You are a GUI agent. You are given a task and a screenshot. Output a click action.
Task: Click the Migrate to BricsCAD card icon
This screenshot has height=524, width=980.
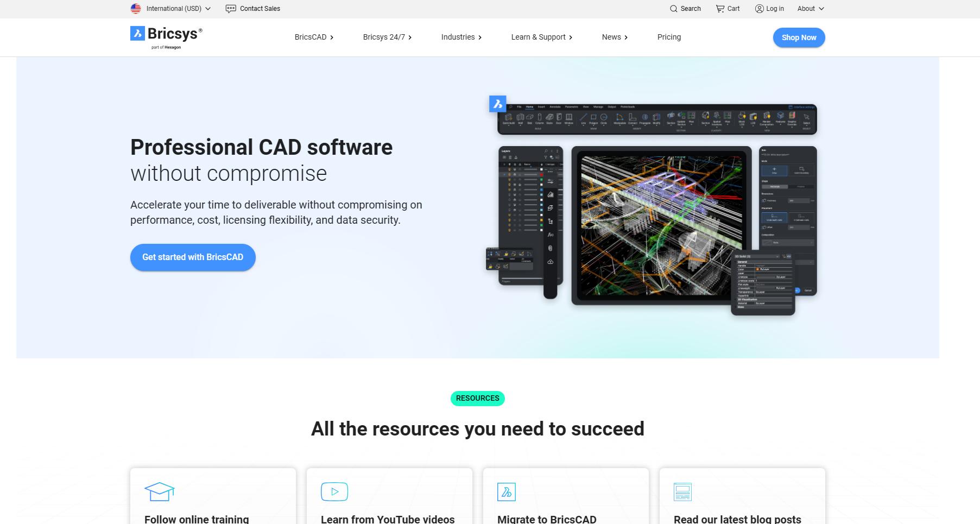(x=507, y=492)
